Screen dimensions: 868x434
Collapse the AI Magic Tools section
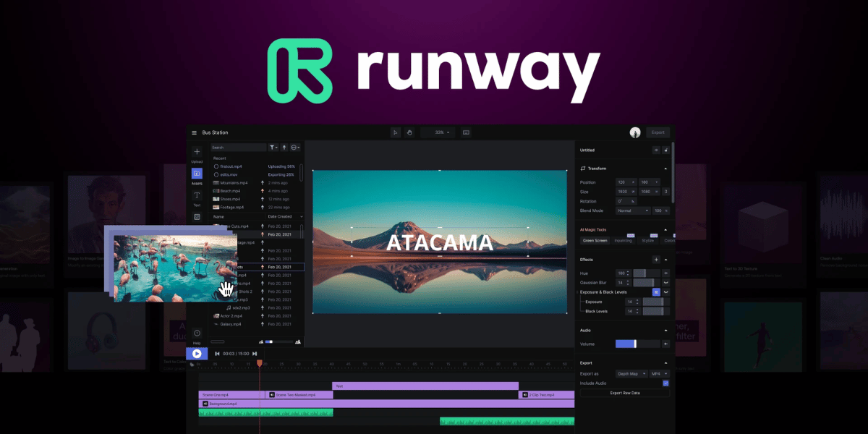665,229
